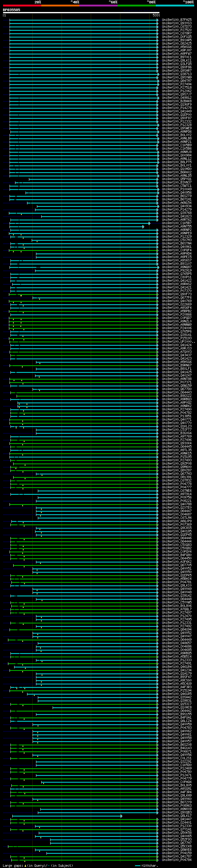Open hit UniRef100_P92919
Viewport: 197px width, 868px height.
[177, 271]
